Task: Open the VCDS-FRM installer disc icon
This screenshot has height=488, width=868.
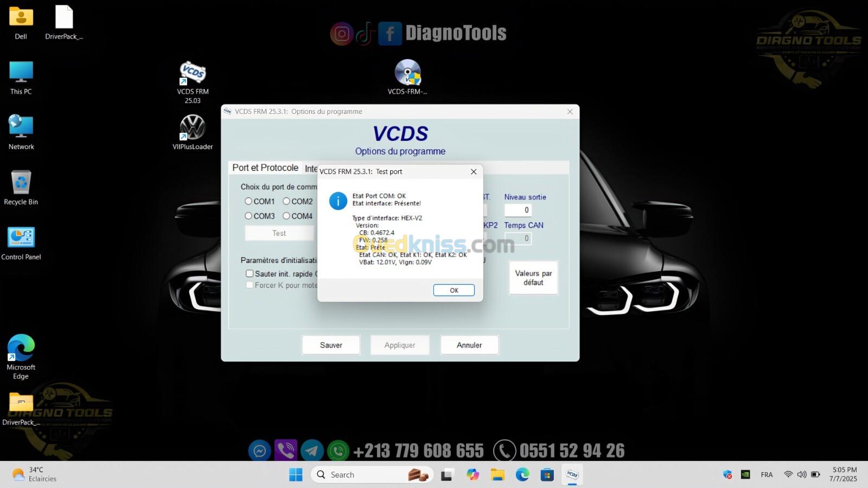Action: tap(407, 74)
